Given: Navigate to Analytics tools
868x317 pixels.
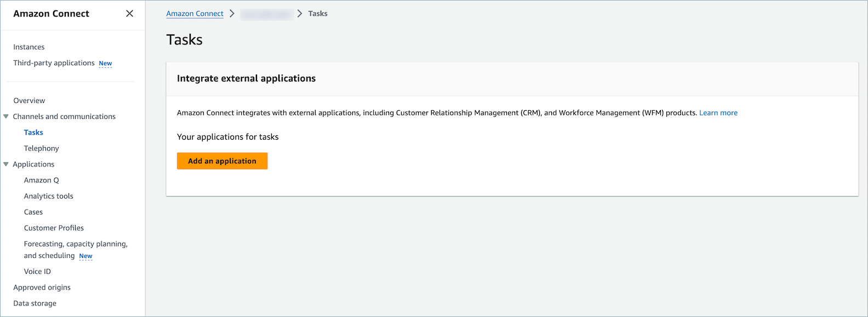Looking at the screenshot, I should 48,196.
